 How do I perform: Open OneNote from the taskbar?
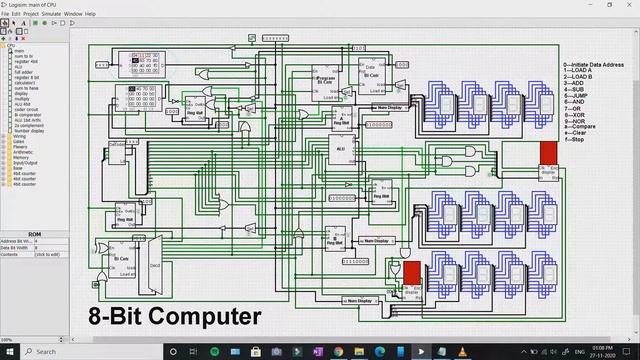pyautogui.click(x=318, y=351)
